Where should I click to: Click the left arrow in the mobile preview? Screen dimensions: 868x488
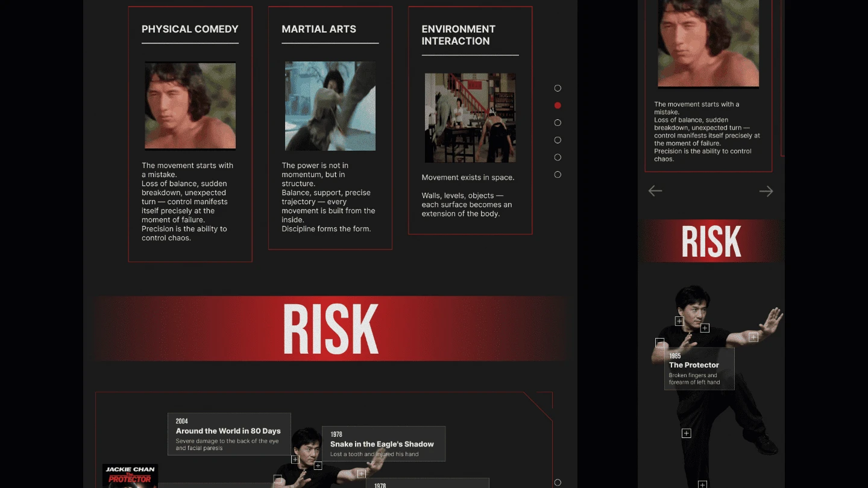pos(655,191)
